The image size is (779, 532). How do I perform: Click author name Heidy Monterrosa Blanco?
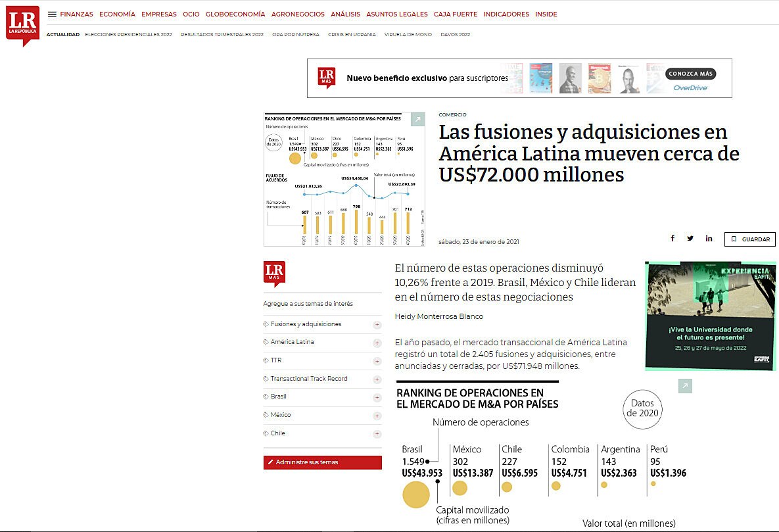(438, 316)
